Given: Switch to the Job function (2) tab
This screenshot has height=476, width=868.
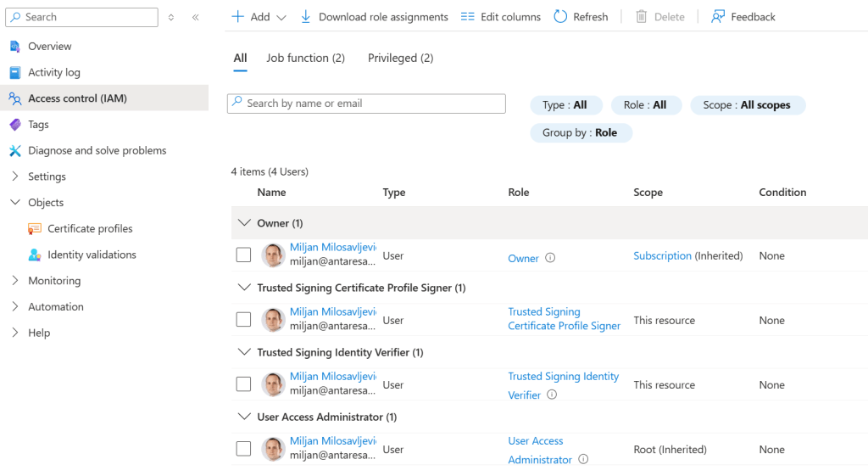Looking at the screenshot, I should tap(305, 59).
